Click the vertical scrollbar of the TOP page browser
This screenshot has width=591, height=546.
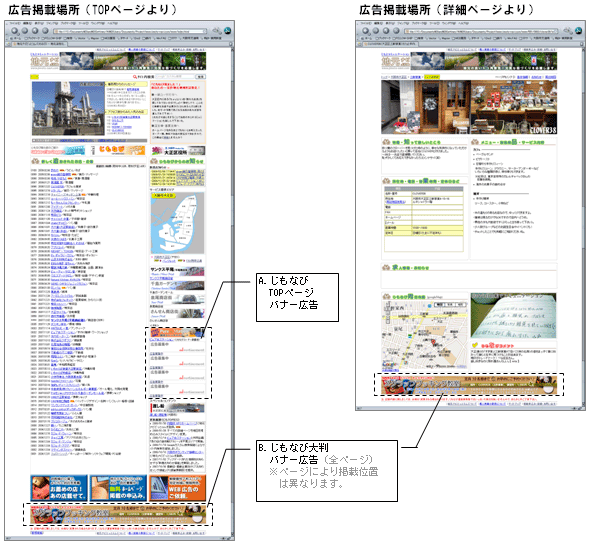click(x=232, y=290)
